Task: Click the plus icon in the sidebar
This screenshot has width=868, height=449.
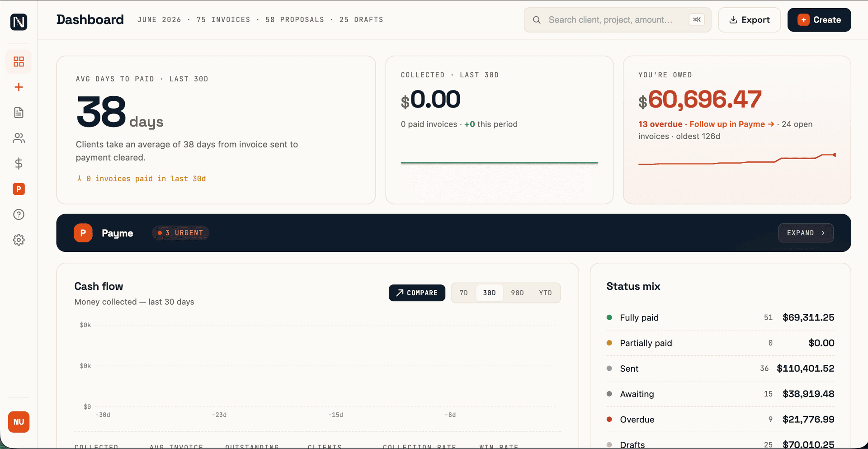Action: pos(19,87)
